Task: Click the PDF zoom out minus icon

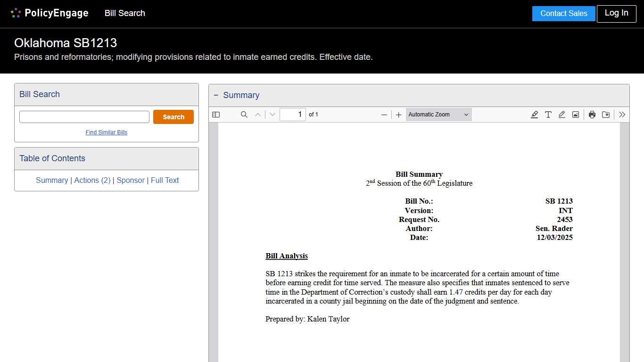Action: pyautogui.click(x=384, y=115)
